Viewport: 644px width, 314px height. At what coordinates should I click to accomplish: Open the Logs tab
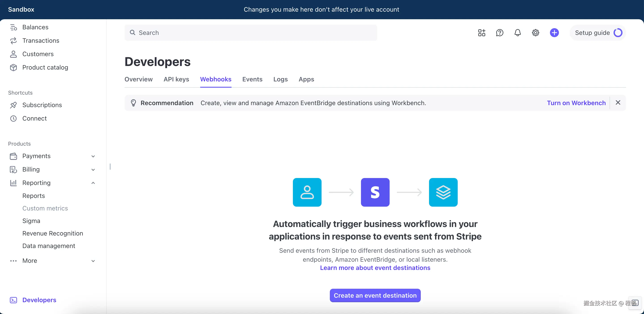(x=281, y=79)
